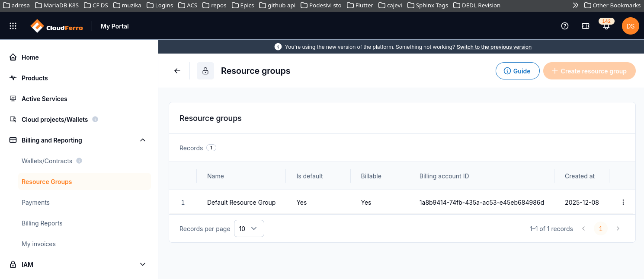644x279 pixels.
Task: Click the back arrow beside Resource groups
Action: 177,71
